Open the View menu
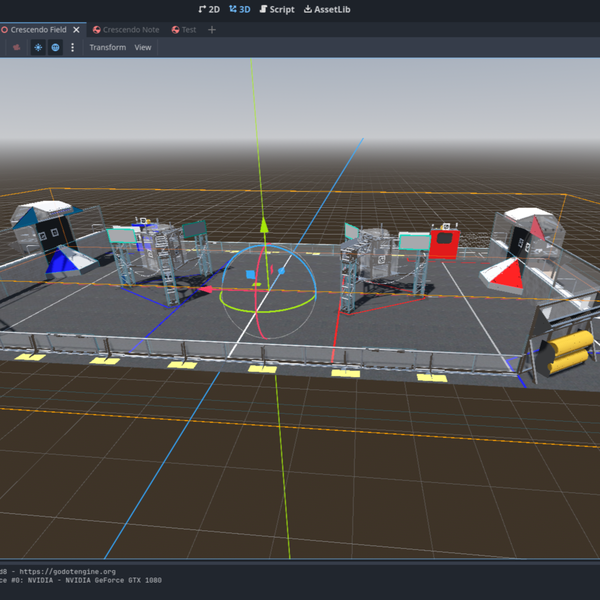The width and height of the screenshot is (600, 600). (x=143, y=47)
